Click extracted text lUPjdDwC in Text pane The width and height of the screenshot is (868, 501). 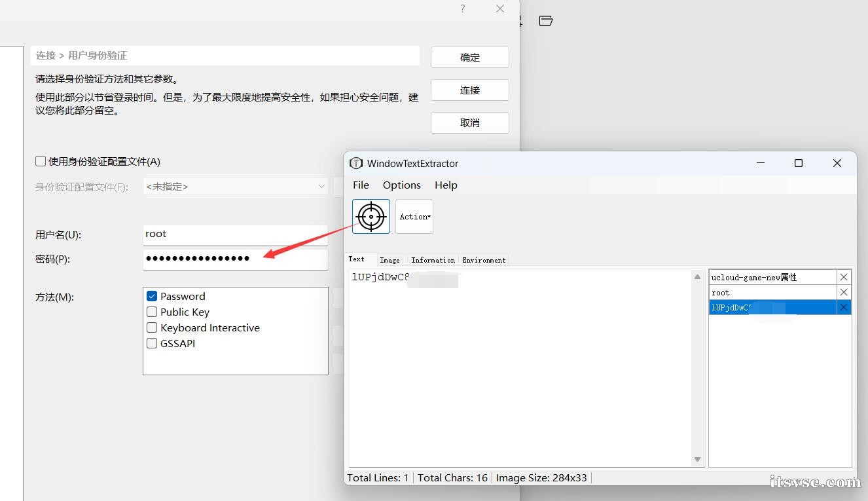381,277
